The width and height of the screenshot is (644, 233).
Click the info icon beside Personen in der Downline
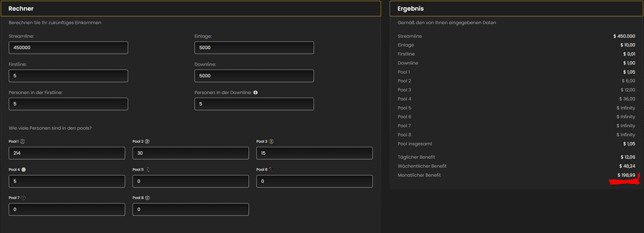point(255,93)
